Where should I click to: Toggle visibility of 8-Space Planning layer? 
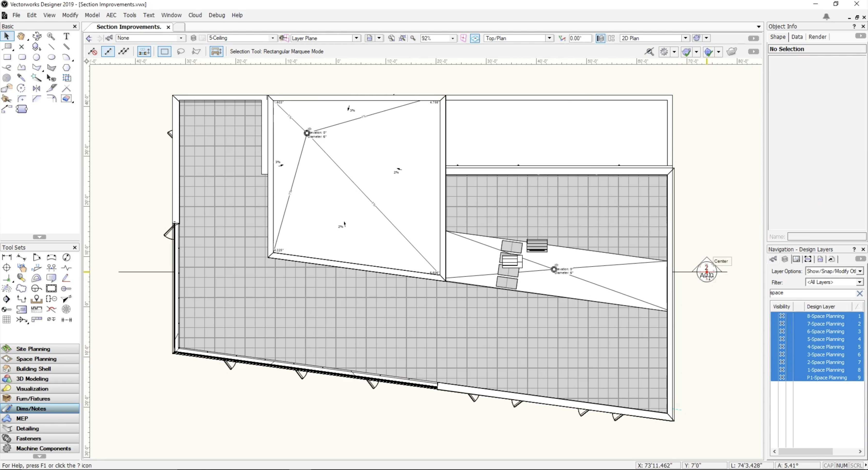pos(782,316)
